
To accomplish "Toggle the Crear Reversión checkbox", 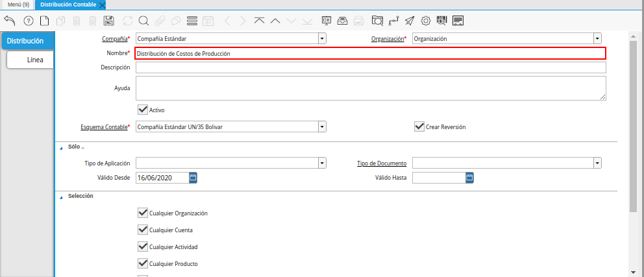I will point(419,126).
